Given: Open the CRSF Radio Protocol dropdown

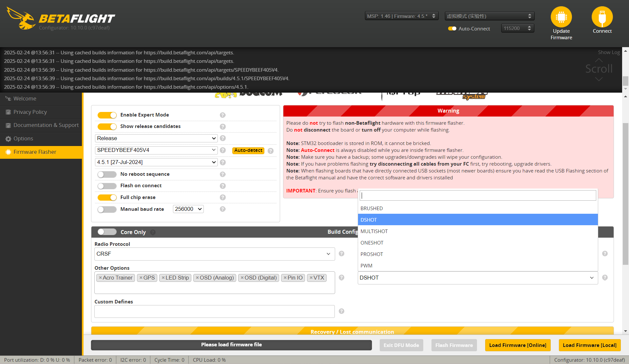Looking at the screenshot, I should pos(215,254).
